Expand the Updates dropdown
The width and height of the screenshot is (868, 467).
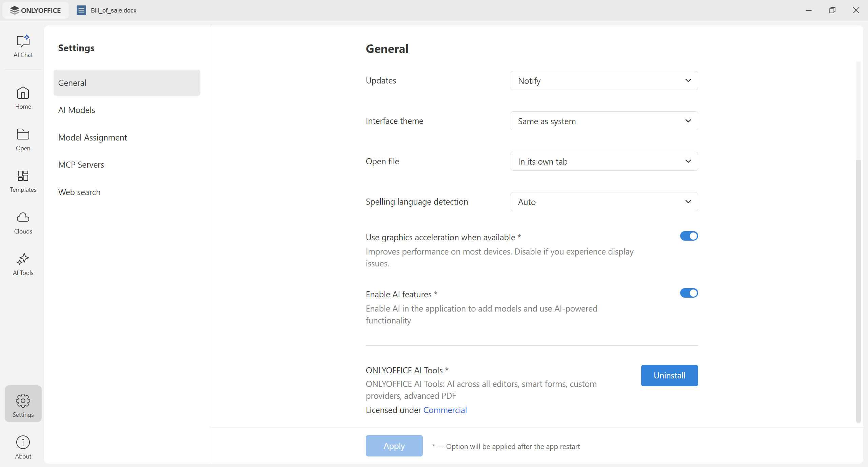(604, 81)
